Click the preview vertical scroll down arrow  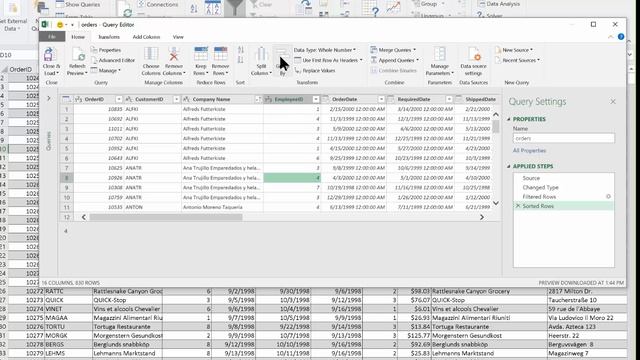[496, 203]
